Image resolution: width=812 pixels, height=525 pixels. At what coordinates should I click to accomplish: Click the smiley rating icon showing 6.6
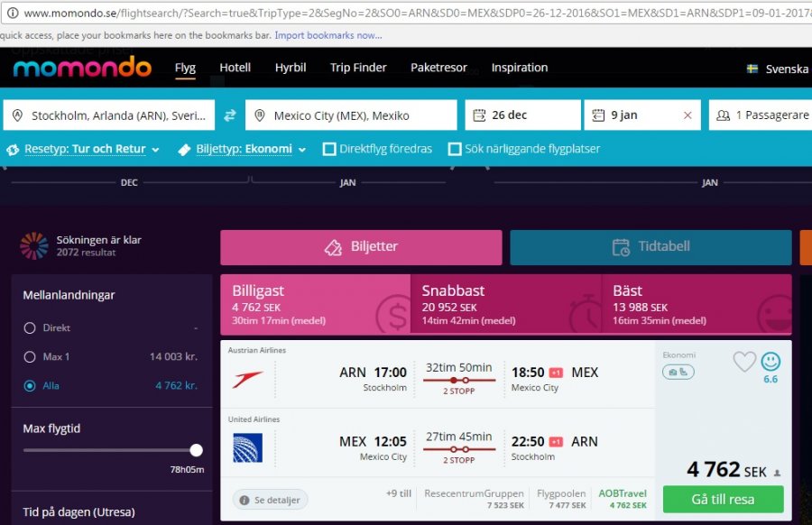pyautogui.click(x=770, y=362)
